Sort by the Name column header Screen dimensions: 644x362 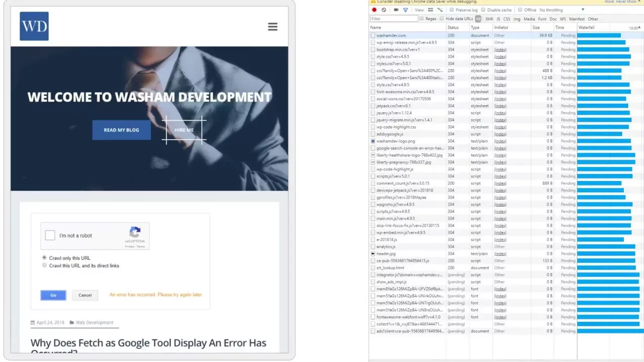pos(408,28)
